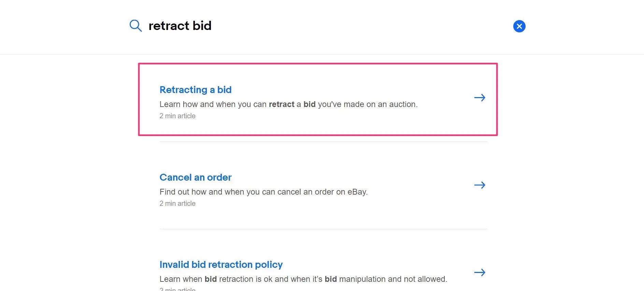
Task: Open the "Cancel an order" article title
Action: click(196, 177)
